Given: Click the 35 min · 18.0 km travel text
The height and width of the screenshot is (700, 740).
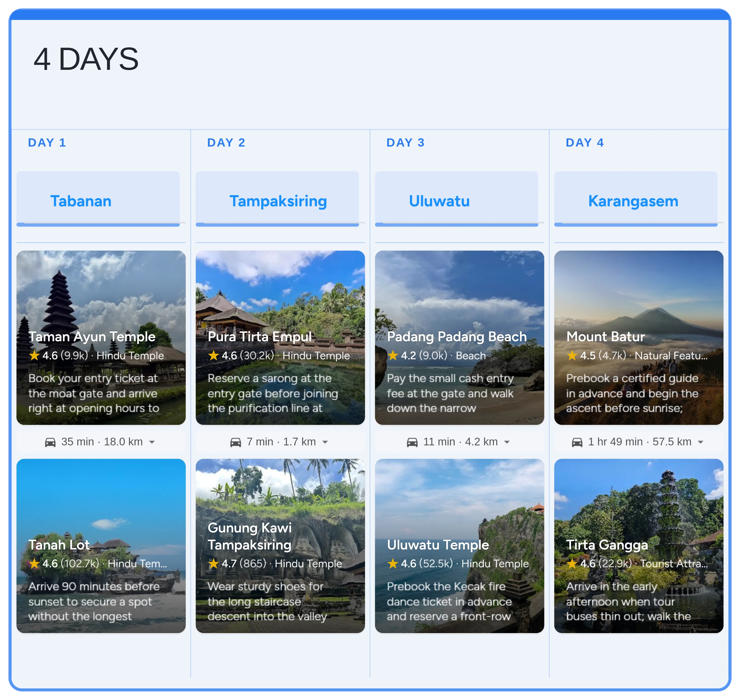Looking at the screenshot, I should (x=102, y=442).
